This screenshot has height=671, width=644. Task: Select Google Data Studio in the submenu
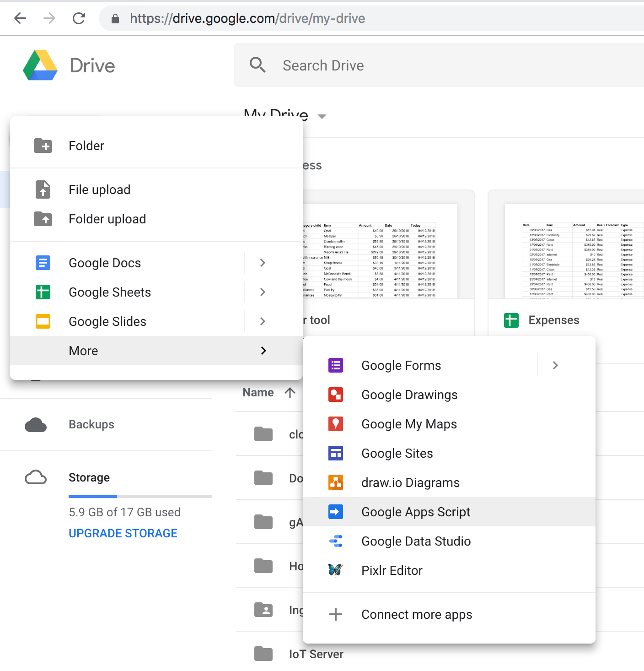(x=449, y=541)
